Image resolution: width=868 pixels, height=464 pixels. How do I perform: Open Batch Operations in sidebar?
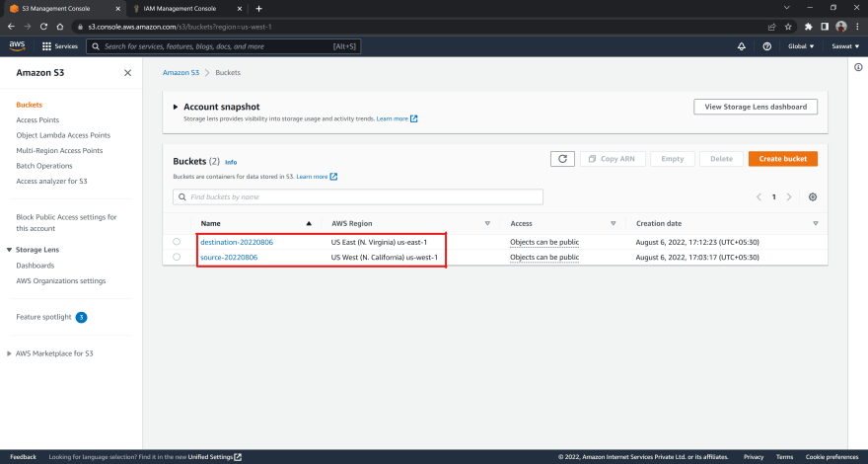coord(44,166)
